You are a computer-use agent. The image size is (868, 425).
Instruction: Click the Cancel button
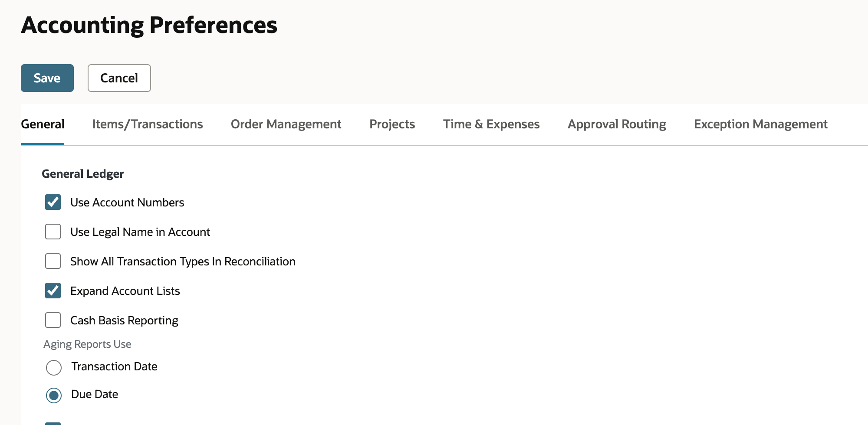pos(119,78)
